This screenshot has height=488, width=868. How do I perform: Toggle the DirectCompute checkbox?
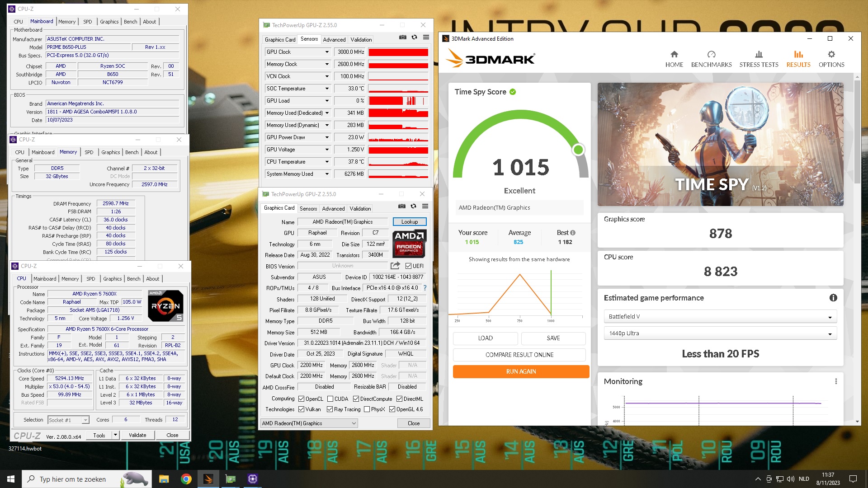pyautogui.click(x=356, y=399)
